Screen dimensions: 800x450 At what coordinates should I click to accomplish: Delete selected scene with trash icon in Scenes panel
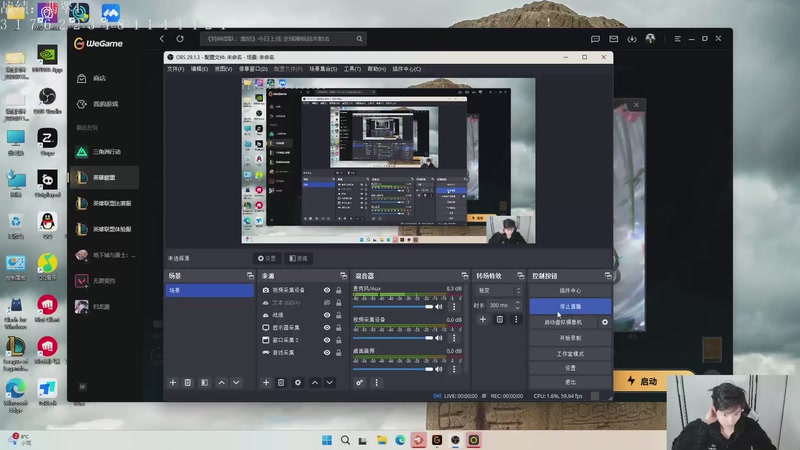click(188, 383)
